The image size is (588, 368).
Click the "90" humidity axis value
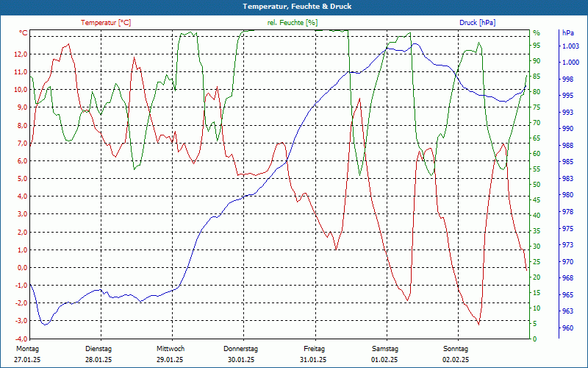click(537, 61)
